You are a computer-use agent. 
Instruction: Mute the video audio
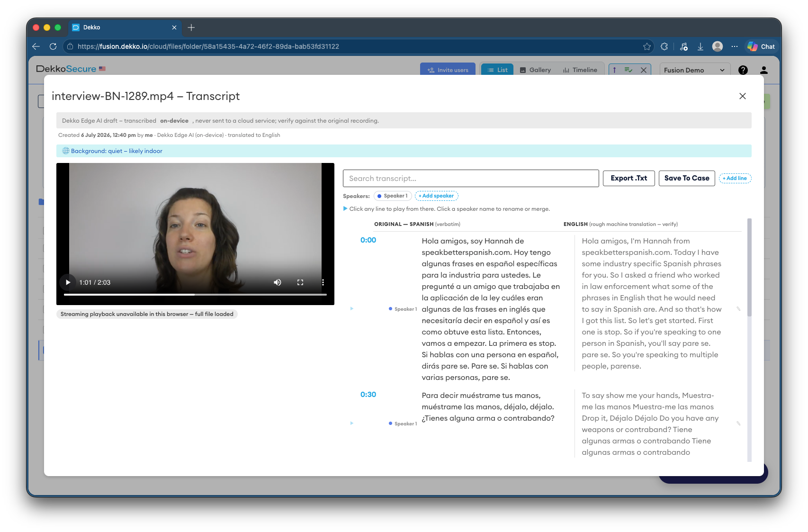pyautogui.click(x=278, y=282)
